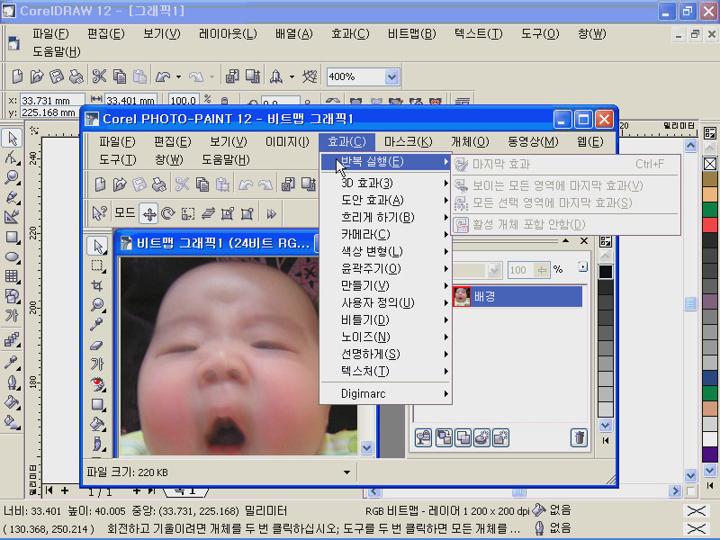The height and width of the screenshot is (540, 720).
Task: Expand the undo list arrow in CorelDRAW
Action: coord(179,77)
